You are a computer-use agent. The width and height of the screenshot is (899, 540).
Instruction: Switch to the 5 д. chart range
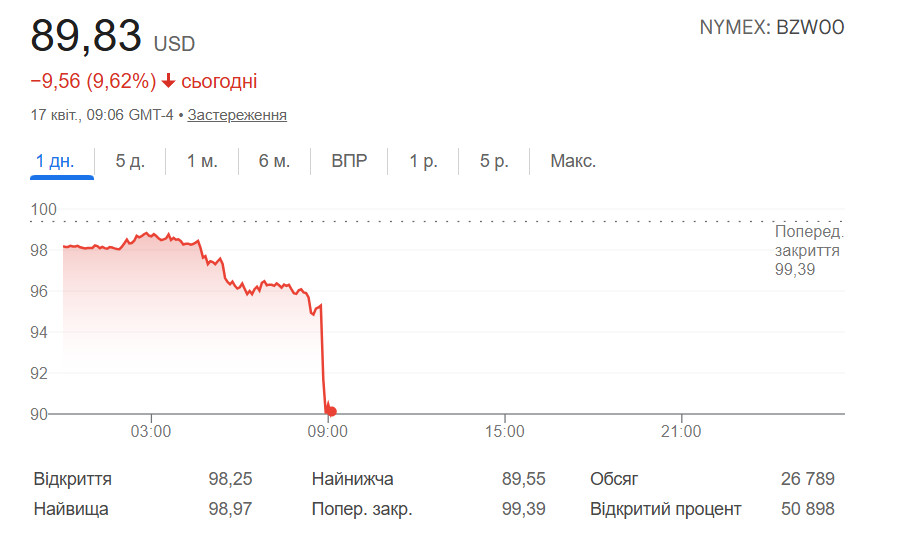pyautogui.click(x=130, y=161)
